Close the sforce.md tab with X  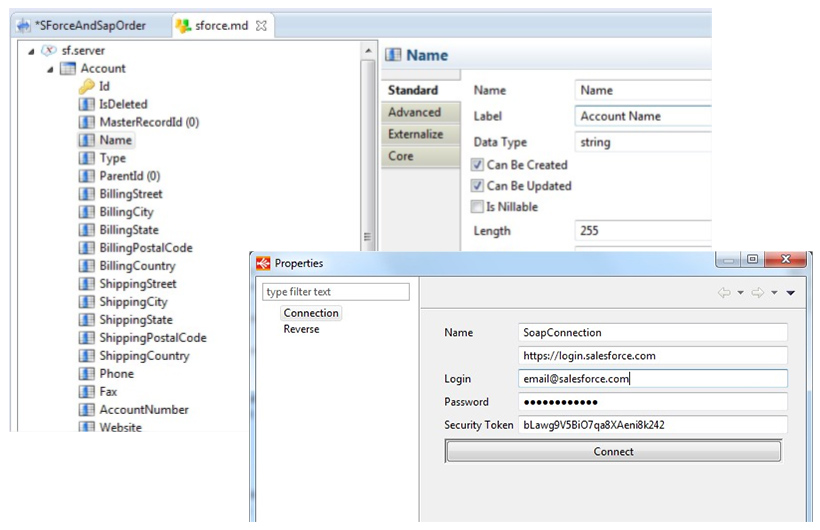[261, 26]
